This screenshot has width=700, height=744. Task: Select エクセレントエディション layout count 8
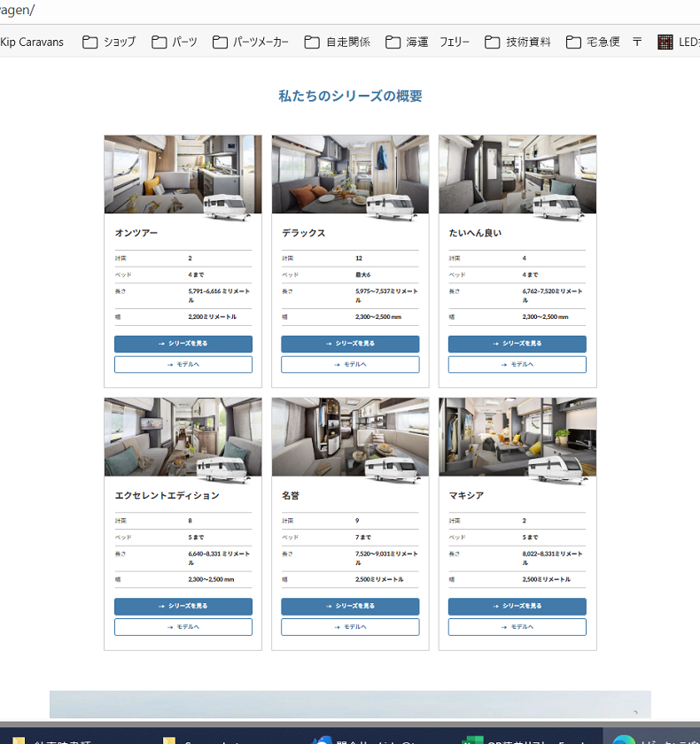pyautogui.click(x=190, y=521)
